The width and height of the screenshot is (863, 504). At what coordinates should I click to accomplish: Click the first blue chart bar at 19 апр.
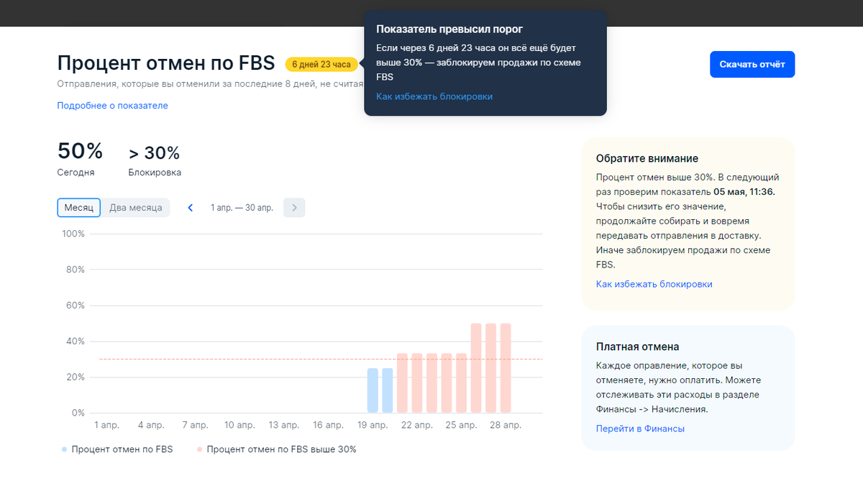pyautogui.click(x=373, y=390)
